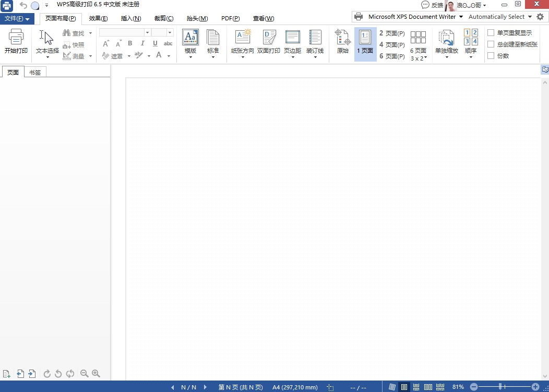Open the Automatically Select tray dropdown
This screenshot has height=392, width=549.
[x=530, y=17]
